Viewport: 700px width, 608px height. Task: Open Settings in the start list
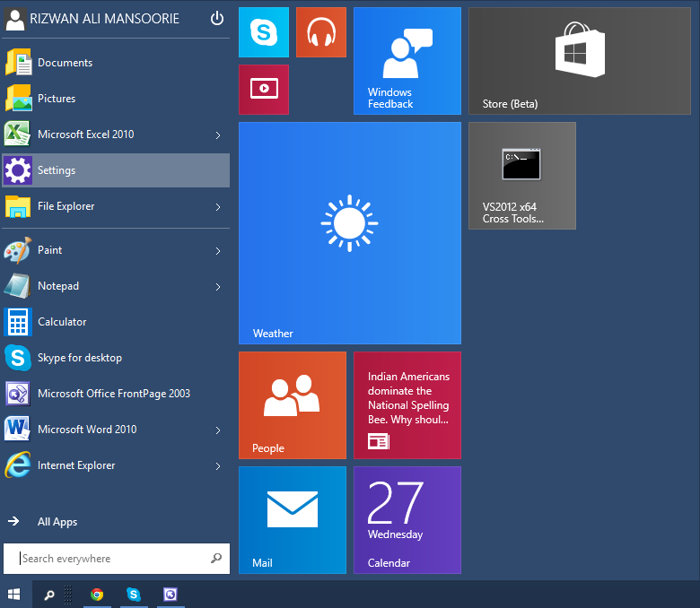tap(116, 170)
